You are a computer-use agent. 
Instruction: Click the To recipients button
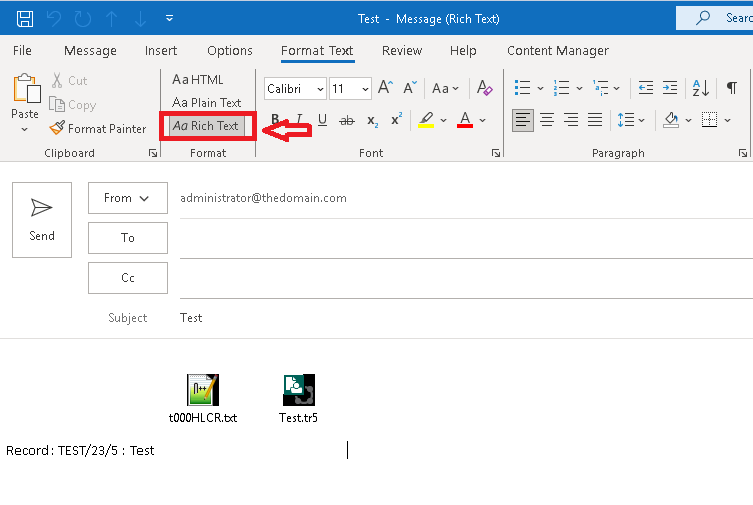127,238
